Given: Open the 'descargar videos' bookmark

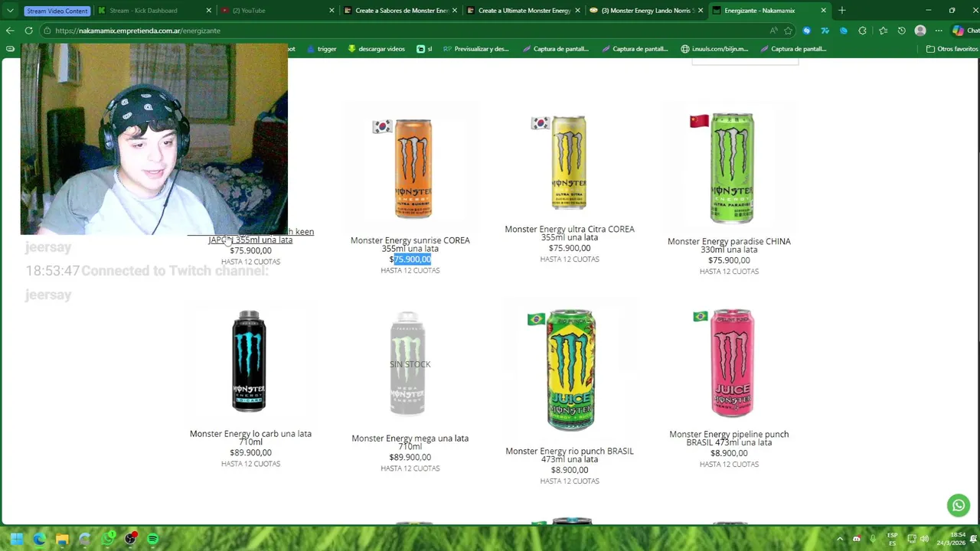Looking at the screenshot, I should pyautogui.click(x=376, y=49).
